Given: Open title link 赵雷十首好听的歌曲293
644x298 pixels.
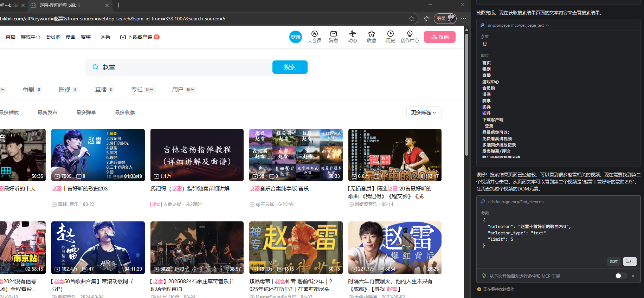Looking at the screenshot, I should coord(79,189).
